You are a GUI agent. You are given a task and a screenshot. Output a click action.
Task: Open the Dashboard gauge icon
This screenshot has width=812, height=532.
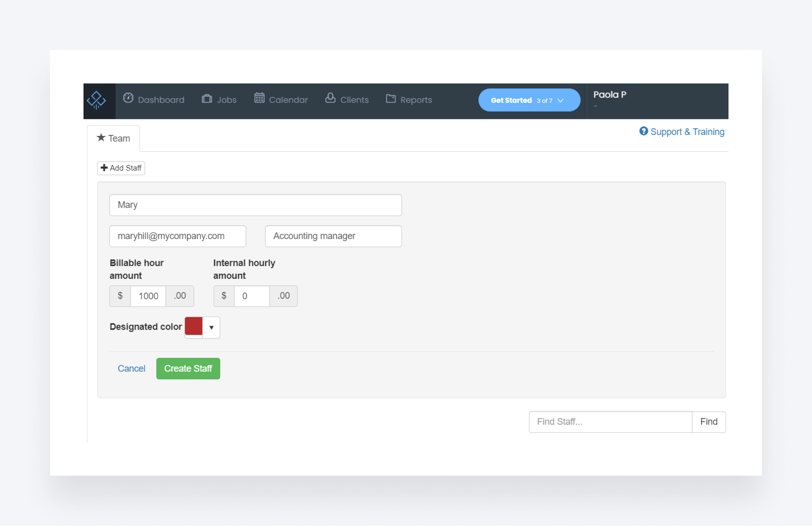click(128, 99)
